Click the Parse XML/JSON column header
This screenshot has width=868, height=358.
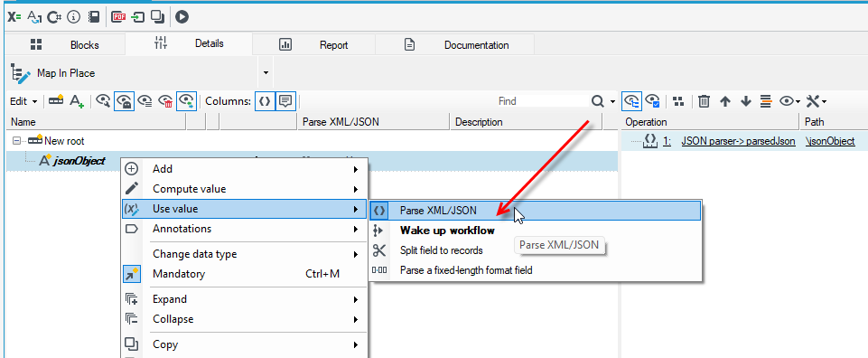click(x=374, y=122)
